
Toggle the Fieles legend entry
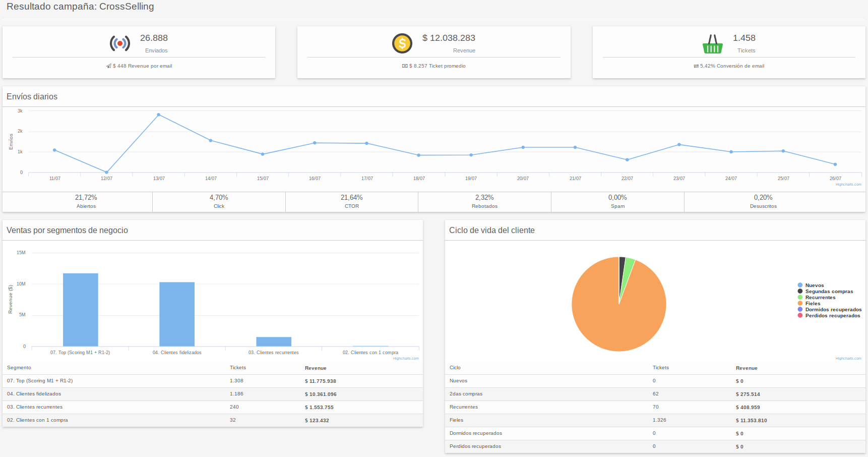click(809, 304)
